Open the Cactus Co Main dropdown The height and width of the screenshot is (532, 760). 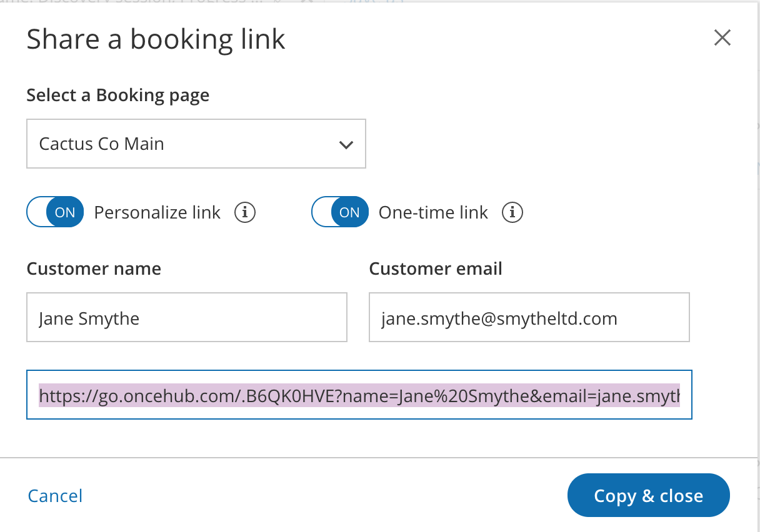coord(195,144)
